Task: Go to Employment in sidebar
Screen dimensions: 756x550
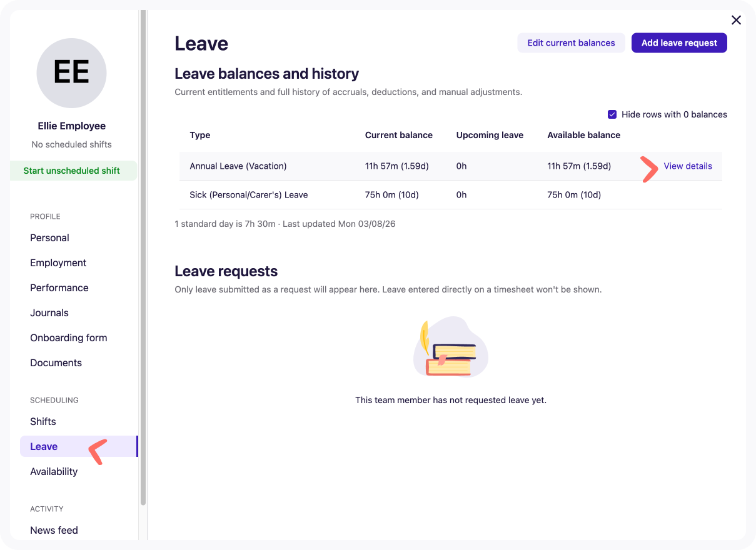Action: click(58, 263)
